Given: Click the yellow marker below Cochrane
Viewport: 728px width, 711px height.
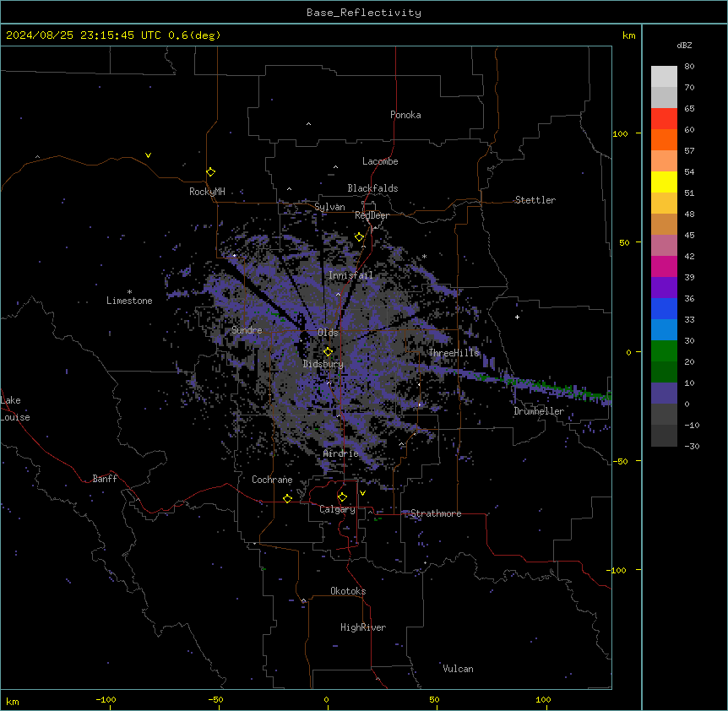Looking at the screenshot, I should click(287, 498).
